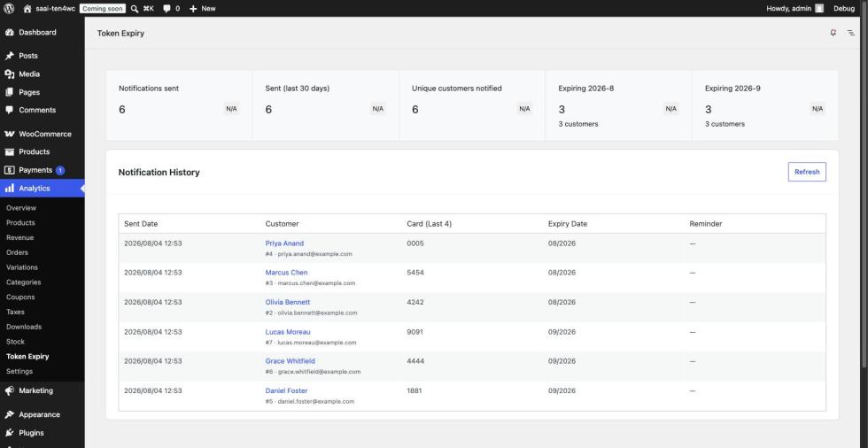Click the New content button

(x=203, y=8)
